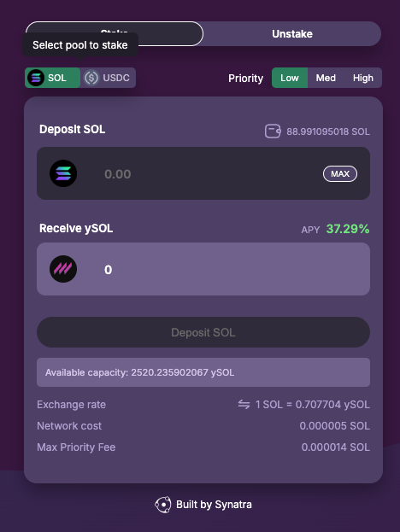Set priority to High
This screenshot has height=532, width=400.
362,78
